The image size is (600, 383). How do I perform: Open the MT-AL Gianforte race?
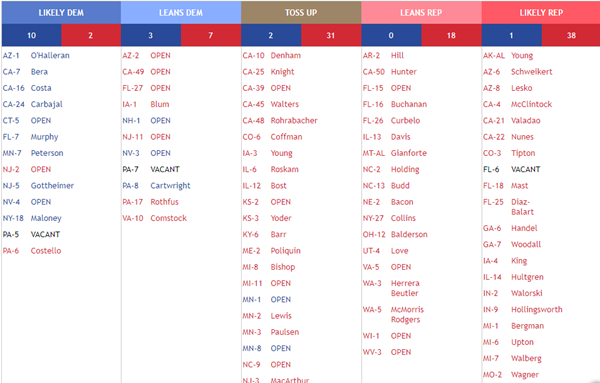click(395, 153)
